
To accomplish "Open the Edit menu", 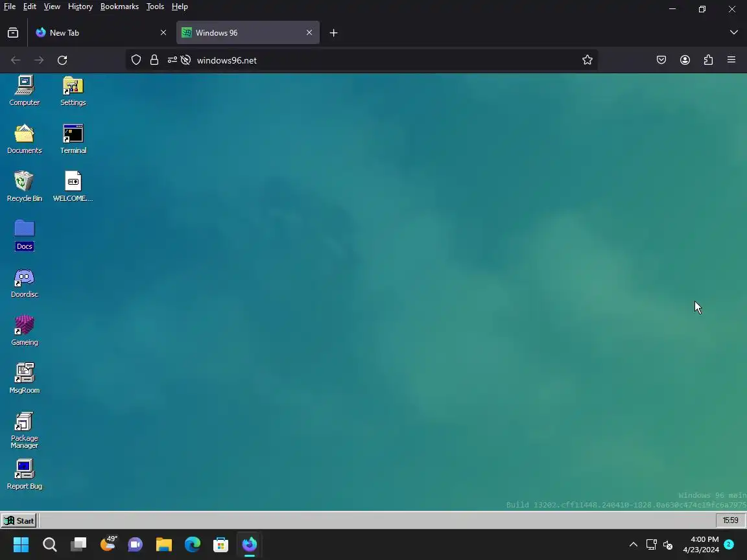I will [x=30, y=6].
